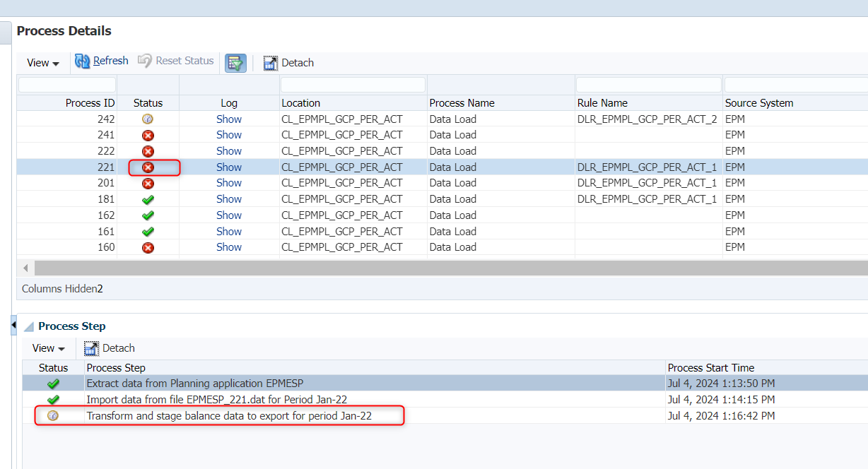Click the Detach icon in Process Step toolbar
The height and width of the screenshot is (469, 868).
[91, 348]
